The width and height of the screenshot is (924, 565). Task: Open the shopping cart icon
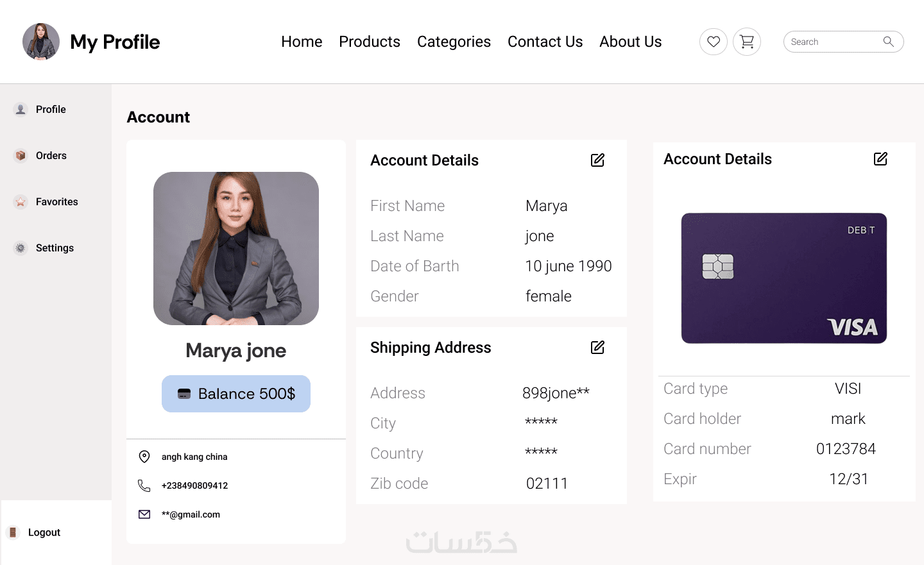pos(747,42)
